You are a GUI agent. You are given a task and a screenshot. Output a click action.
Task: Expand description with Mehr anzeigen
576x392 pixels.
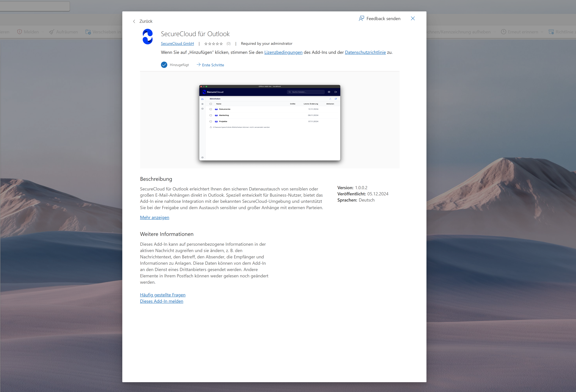pos(154,217)
